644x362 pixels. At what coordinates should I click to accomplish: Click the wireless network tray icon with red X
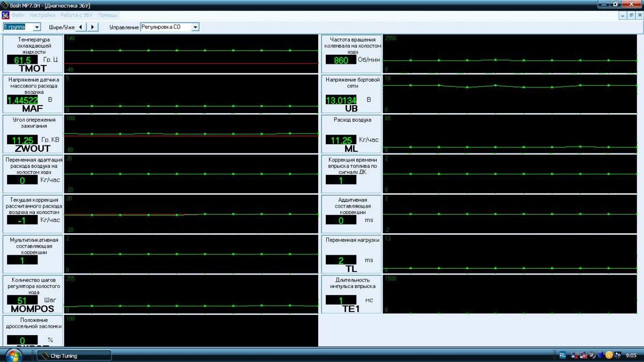click(x=575, y=355)
